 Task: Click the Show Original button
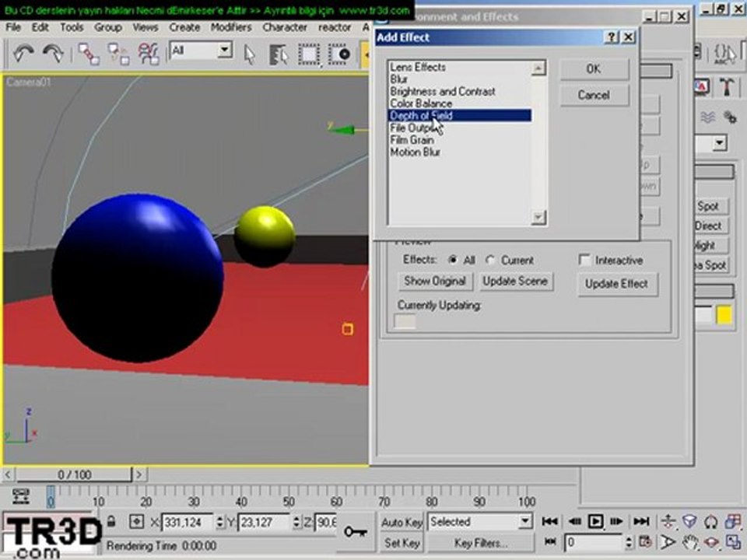click(434, 281)
